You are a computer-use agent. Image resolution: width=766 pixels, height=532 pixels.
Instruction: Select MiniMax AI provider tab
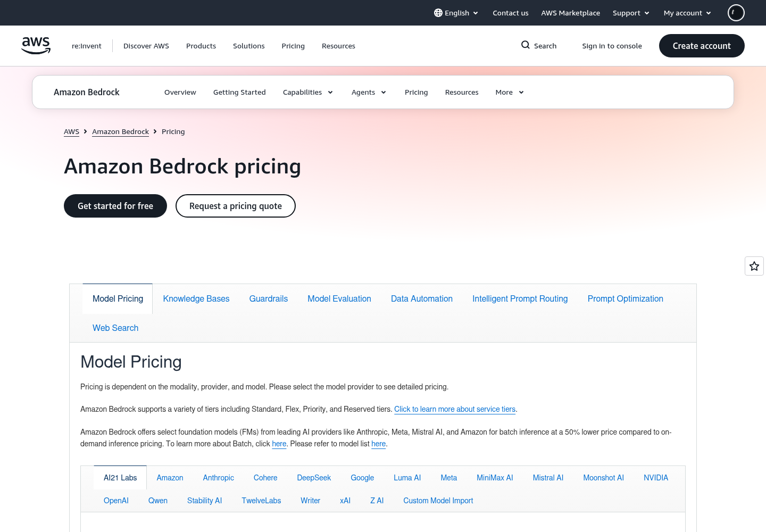tap(495, 478)
